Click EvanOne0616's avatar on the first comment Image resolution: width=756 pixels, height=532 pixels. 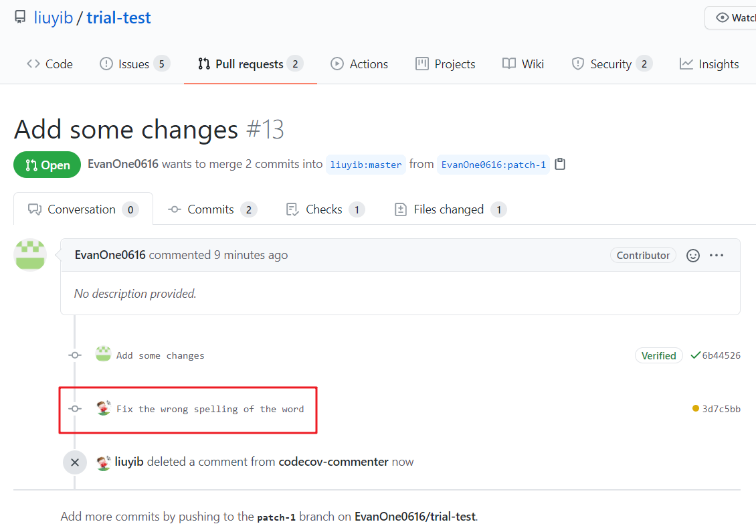pos(29,254)
